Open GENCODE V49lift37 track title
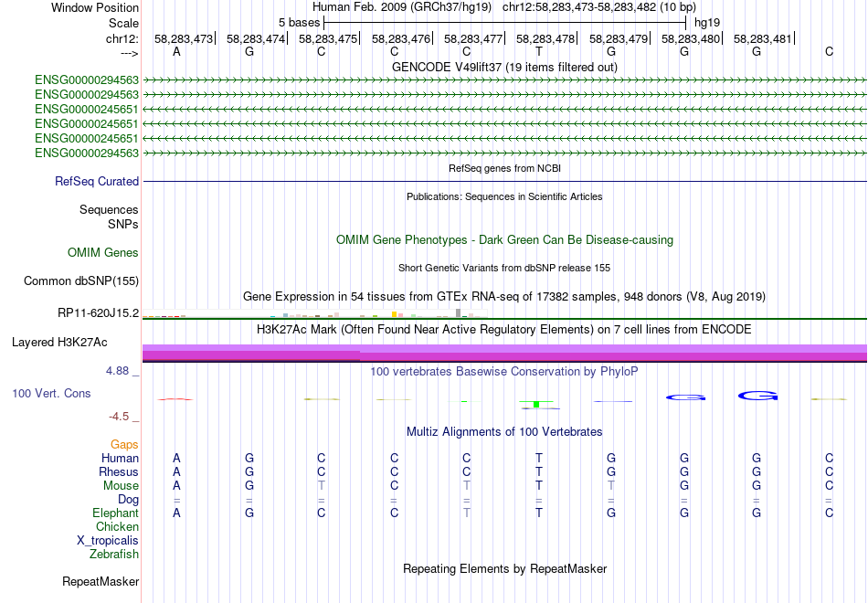This screenshot has height=603, width=868. [504, 67]
